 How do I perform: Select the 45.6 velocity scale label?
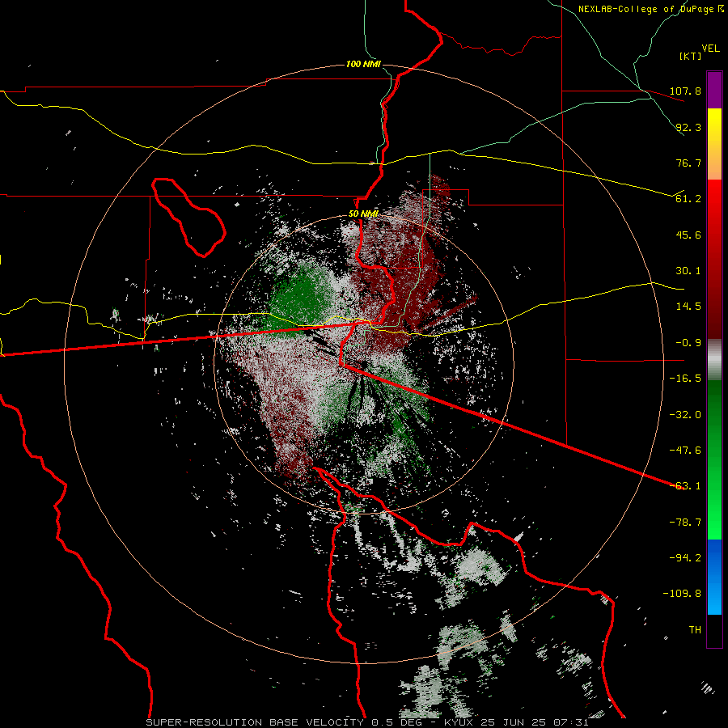pos(688,235)
